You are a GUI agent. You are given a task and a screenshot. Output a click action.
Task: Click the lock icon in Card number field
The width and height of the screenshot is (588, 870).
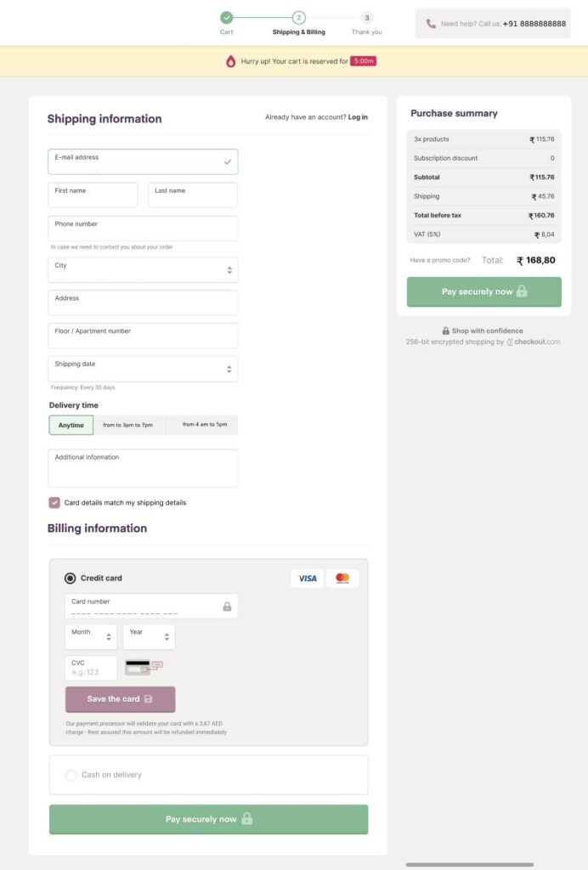point(227,607)
